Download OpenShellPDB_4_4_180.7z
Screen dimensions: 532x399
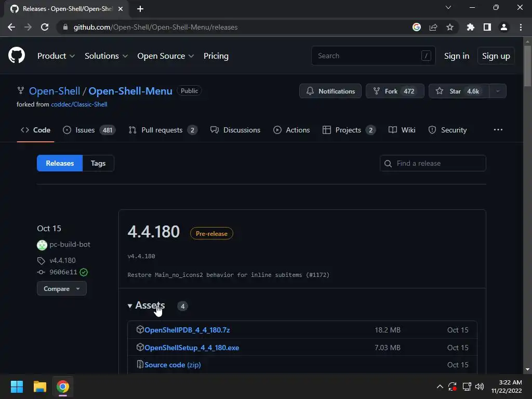coord(187,330)
